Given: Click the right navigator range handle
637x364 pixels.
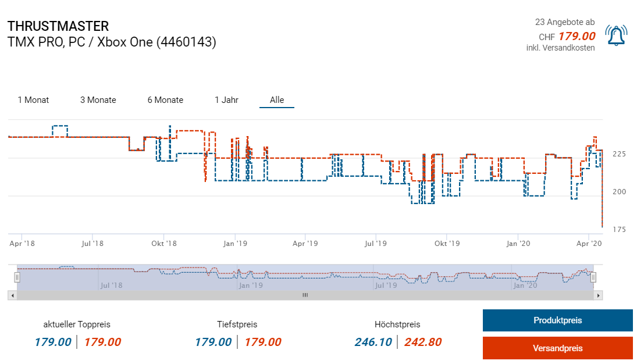Looking at the screenshot, I should pyautogui.click(x=593, y=277).
